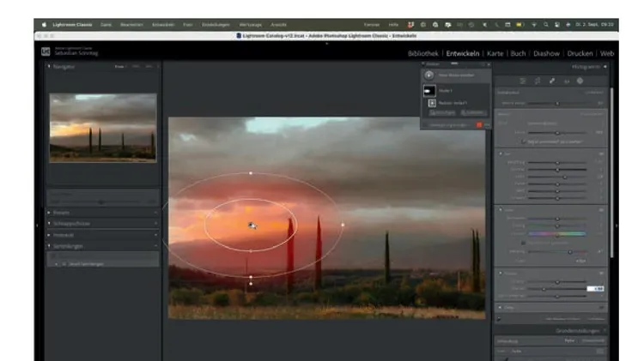Open the Bearbeiten menu in menu bar
Image resolution: width=644 pixels, height=361 pixels.
[132, 26]
